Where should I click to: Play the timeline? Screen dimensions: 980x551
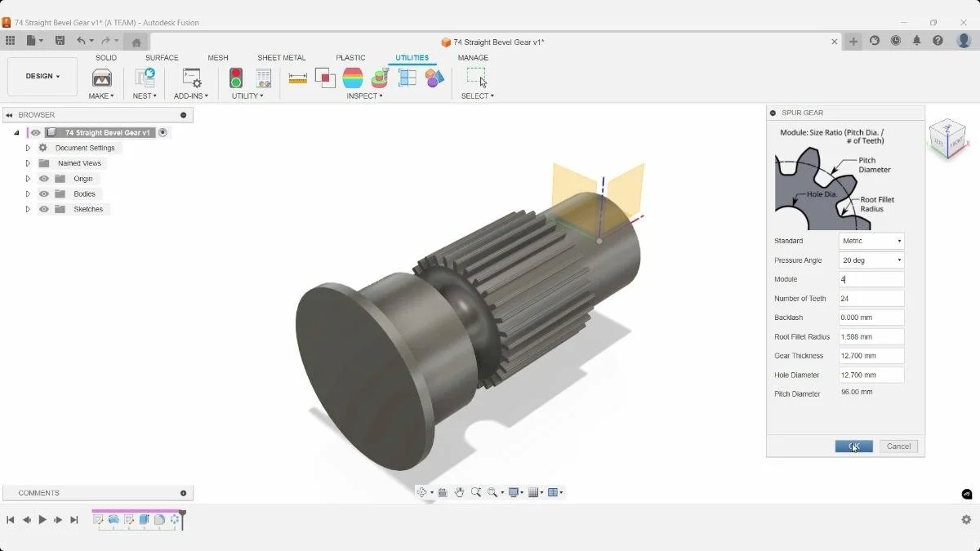click(x=42, y=520)
